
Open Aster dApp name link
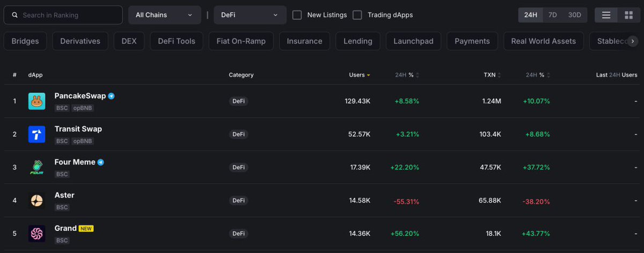pos(64,195)
